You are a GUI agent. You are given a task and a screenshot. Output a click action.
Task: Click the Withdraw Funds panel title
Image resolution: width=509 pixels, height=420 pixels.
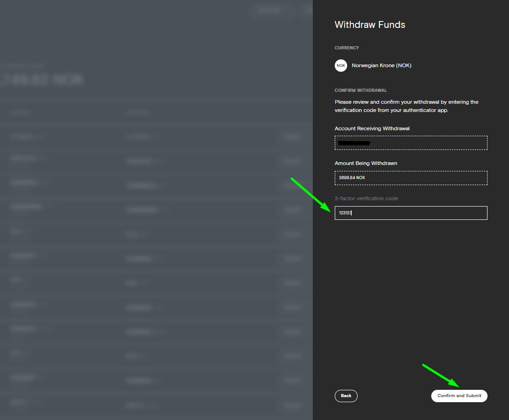pyautogui.click(x=370, y=25)
